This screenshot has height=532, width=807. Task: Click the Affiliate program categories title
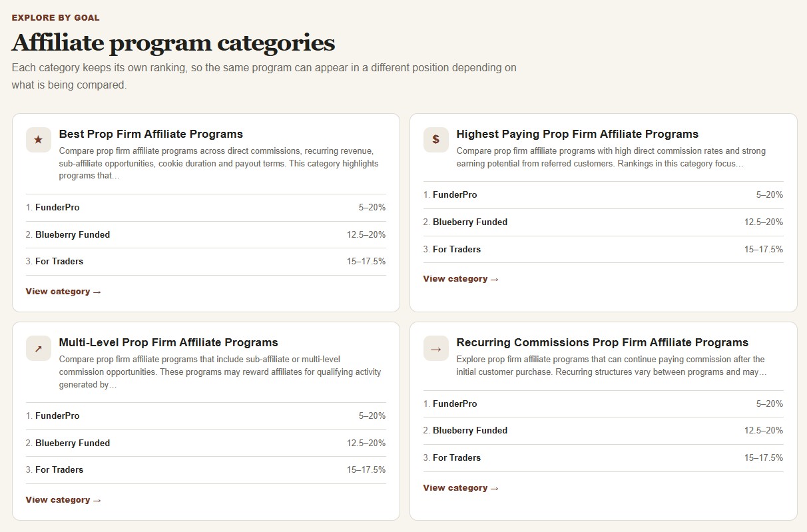(173, 43)
